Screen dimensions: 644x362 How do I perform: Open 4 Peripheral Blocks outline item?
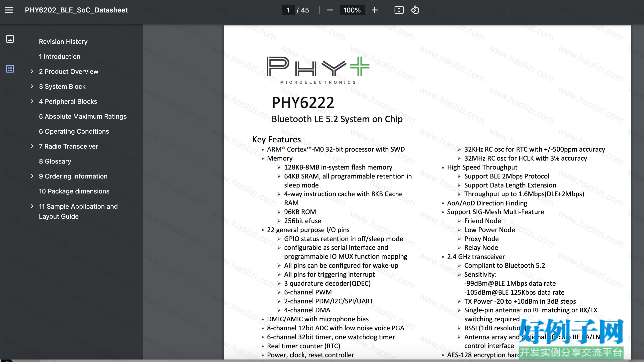68,101
